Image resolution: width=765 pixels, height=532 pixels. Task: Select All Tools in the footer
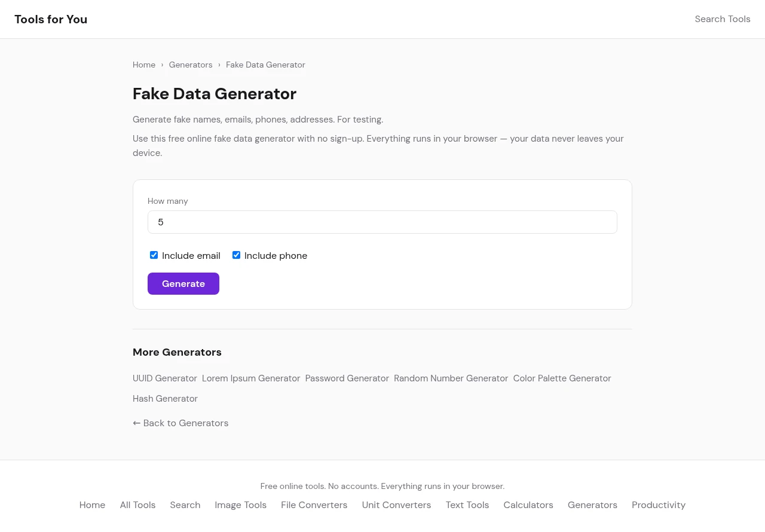137,505
